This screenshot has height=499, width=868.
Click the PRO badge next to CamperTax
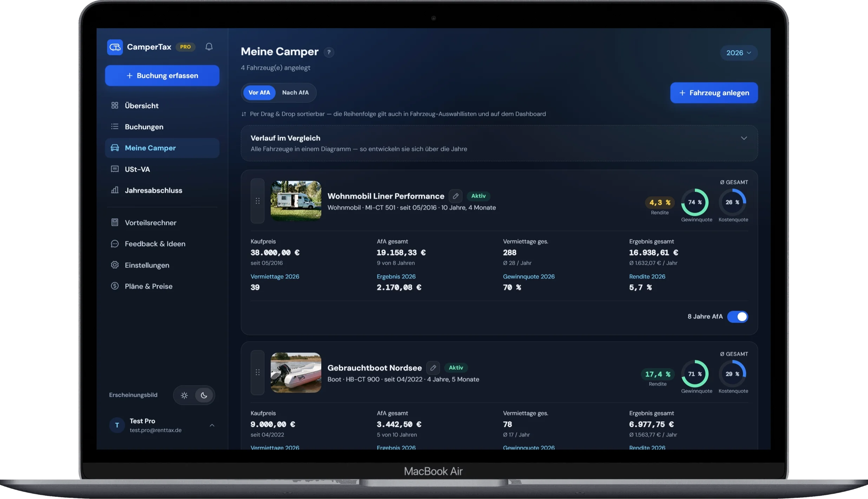click(x=185, y=47)
